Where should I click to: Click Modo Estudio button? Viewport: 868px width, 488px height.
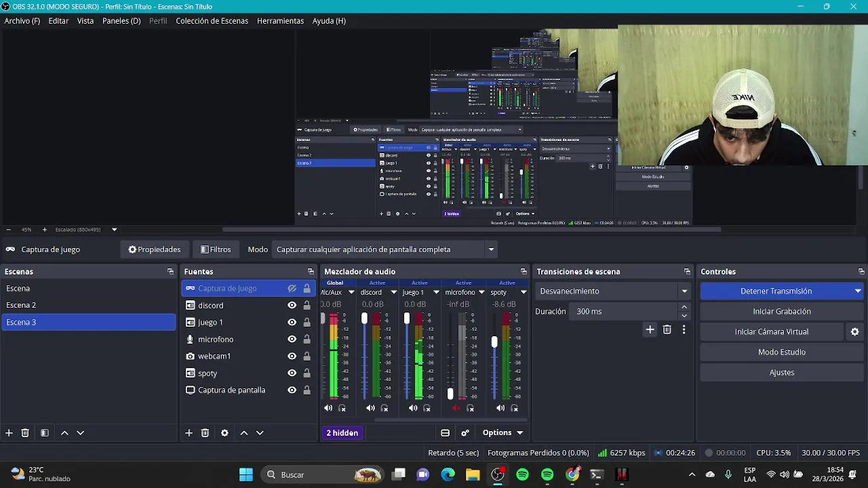click(782, 352)
